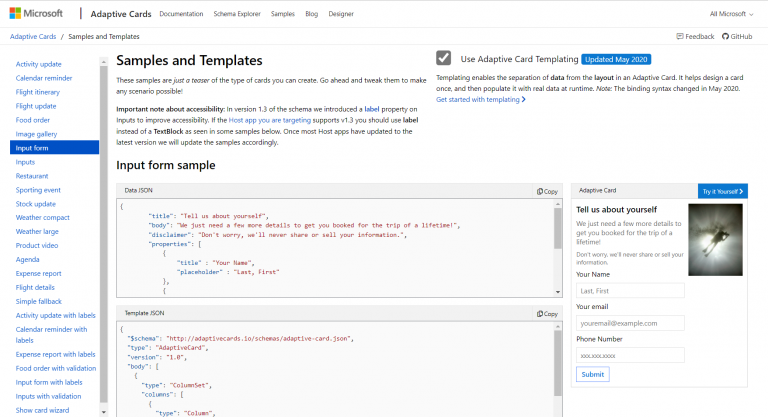Open the Samples menu item

pos(283,14)
